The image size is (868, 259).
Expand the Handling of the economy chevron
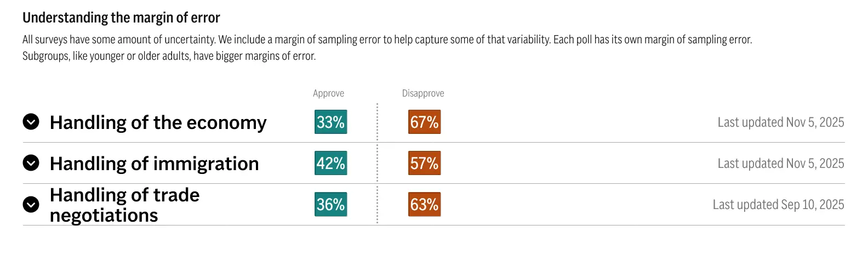(31, 122)
